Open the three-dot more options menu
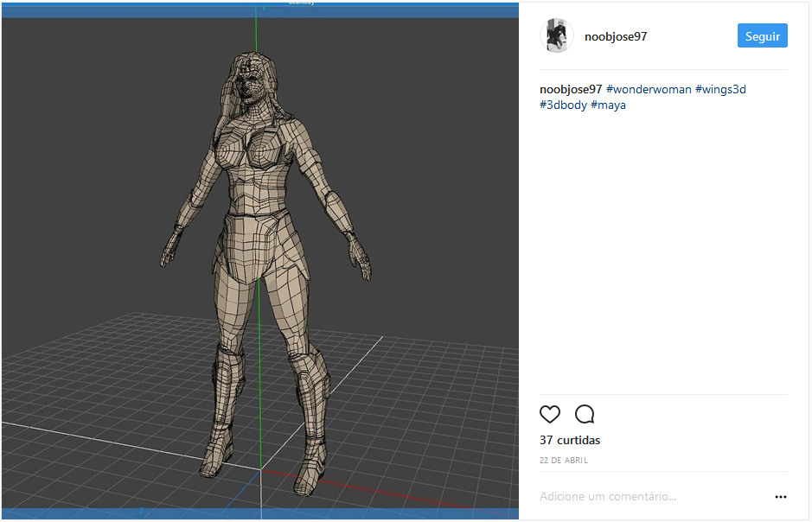Screen dimensions: 812x522 point(781,497)
